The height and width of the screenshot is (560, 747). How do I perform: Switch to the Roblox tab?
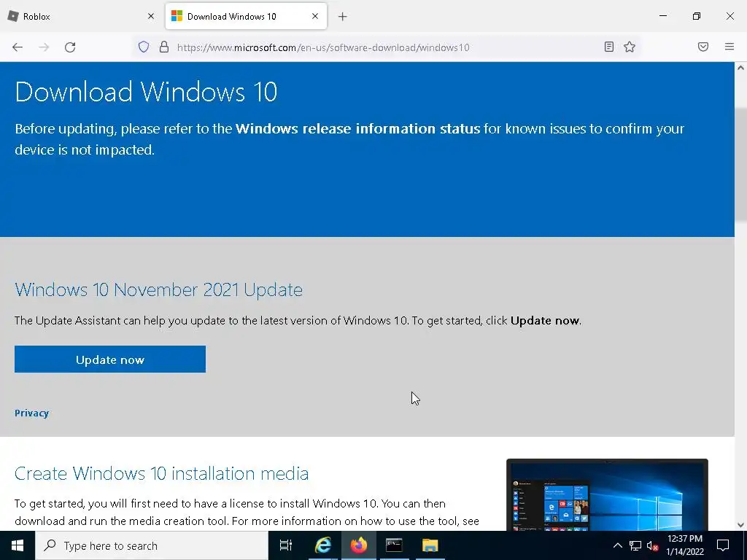click(x=82, y=16)
